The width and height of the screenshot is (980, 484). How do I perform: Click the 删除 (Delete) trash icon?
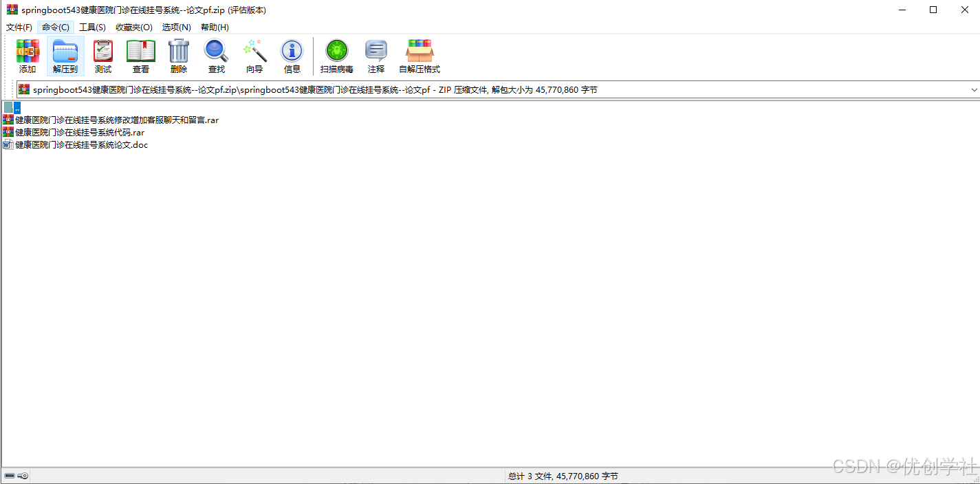pyautogui.click(x=179, y=56)
